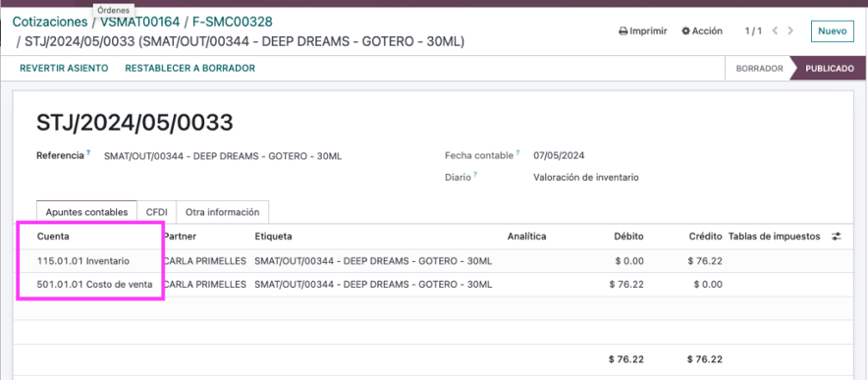Image resolution: width=868 pixels, height=381 pixels.
Task: Show help tooltip next to Diario
Action: tap(475, 176)
